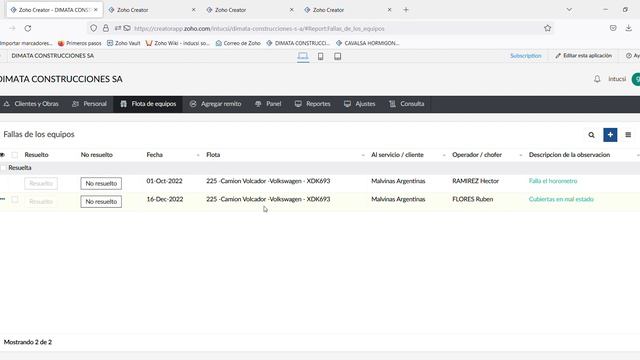Show site security via the padlock icon
This screenshot has height=360, width=640.
(x=106, y=28)
